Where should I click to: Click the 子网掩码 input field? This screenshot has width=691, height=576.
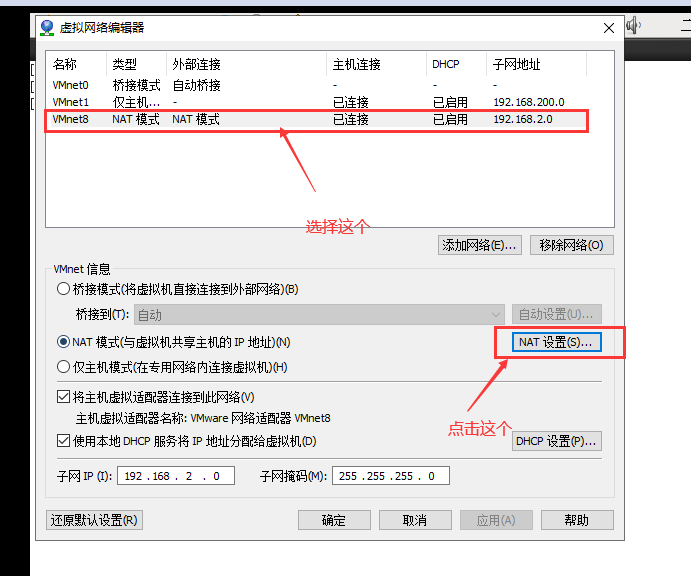click(x=391, y=476)
